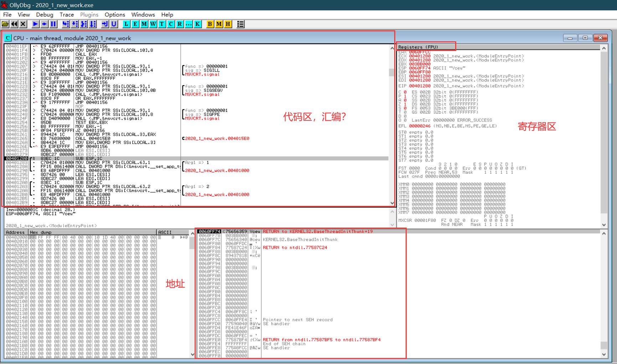Show search results with R icon
Viewport: 617px width, 364px height.
coord(180,24)
